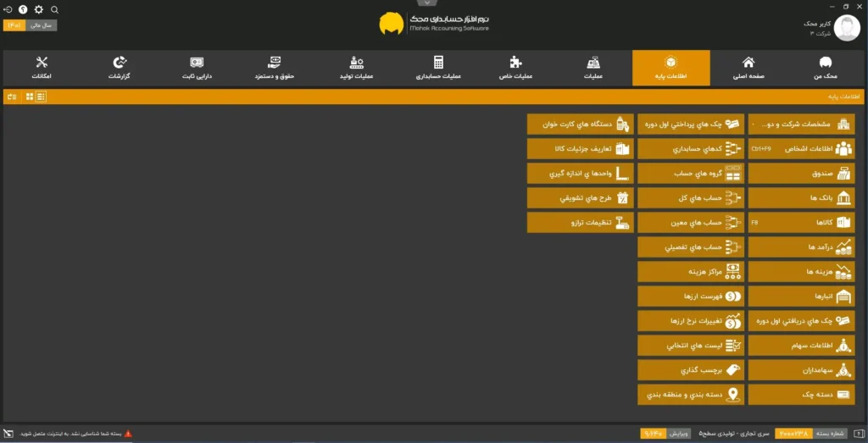Screen dimensions: 868x443
Task: Click the Mahak yellow logo in the header
Action: pyautogui.click(x=391, y=24)
